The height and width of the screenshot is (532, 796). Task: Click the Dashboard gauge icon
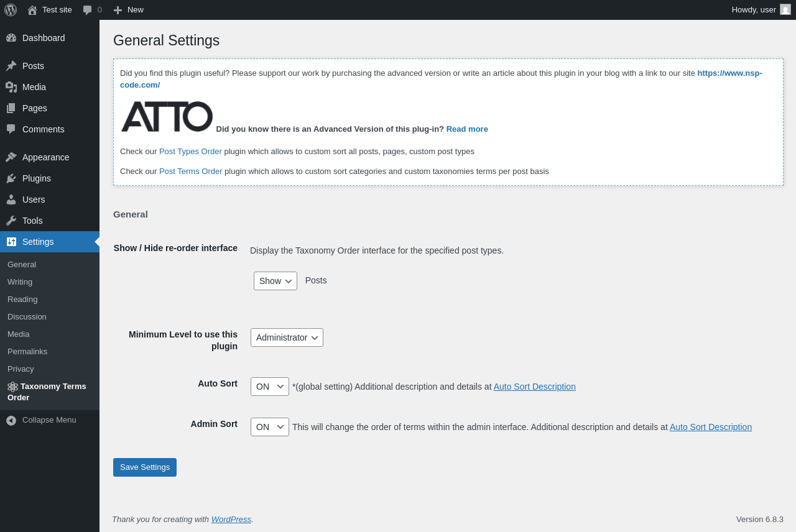point(11,38)
